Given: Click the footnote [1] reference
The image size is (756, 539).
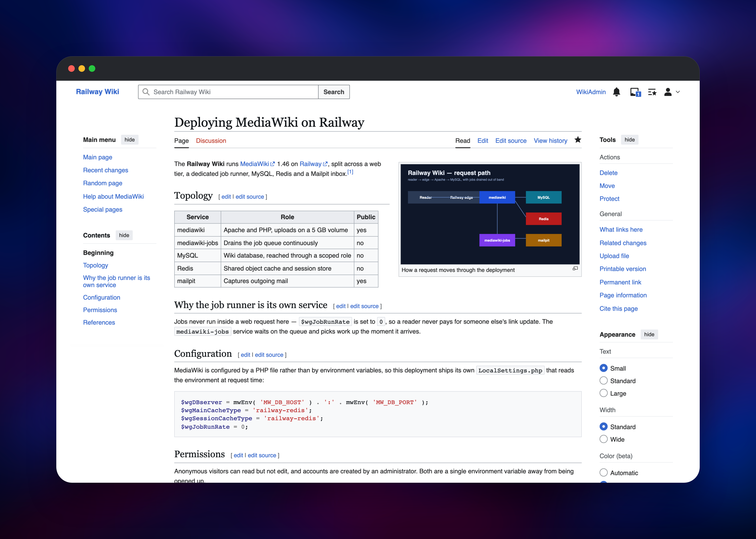Looking at the screenshot, I should (350, 172).
